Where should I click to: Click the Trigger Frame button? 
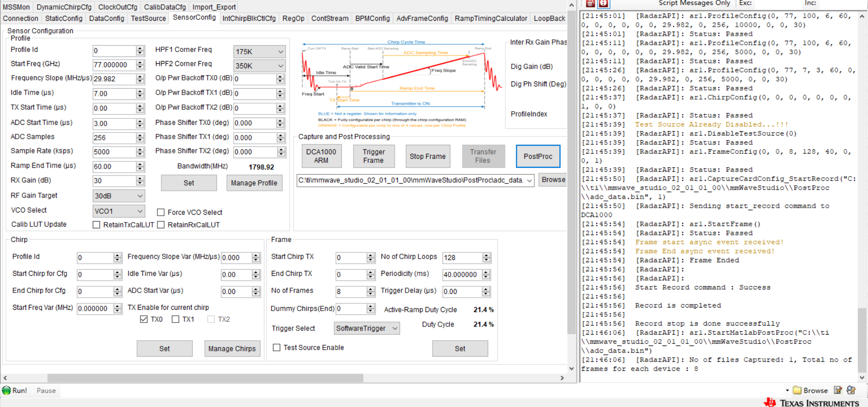[373, 156]
